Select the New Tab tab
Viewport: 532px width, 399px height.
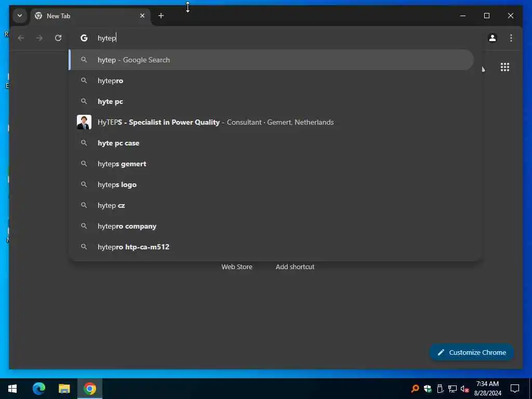pos(90,16)
